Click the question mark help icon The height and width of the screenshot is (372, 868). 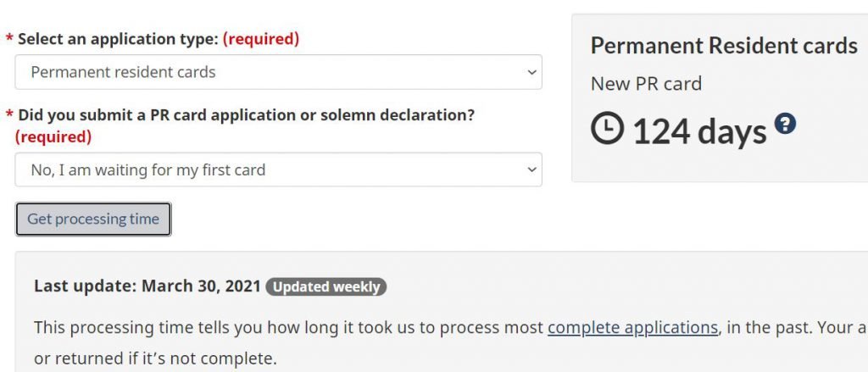click(x=785, y=123)
